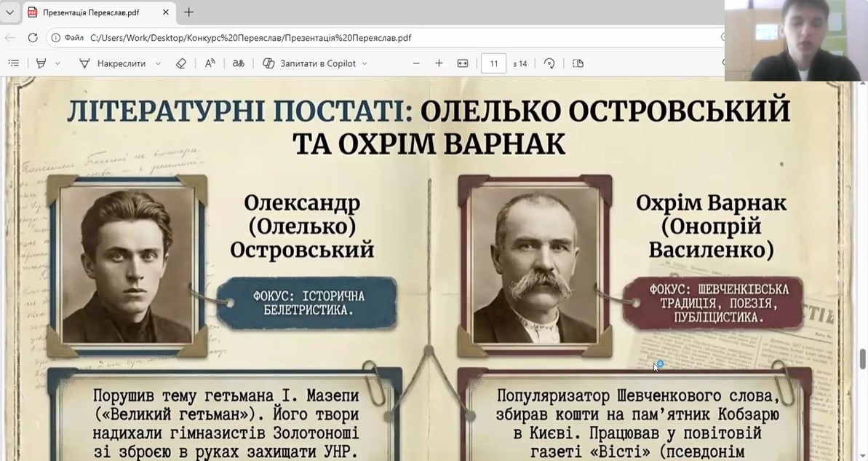Select the highlighter tool

click(41, 63)
